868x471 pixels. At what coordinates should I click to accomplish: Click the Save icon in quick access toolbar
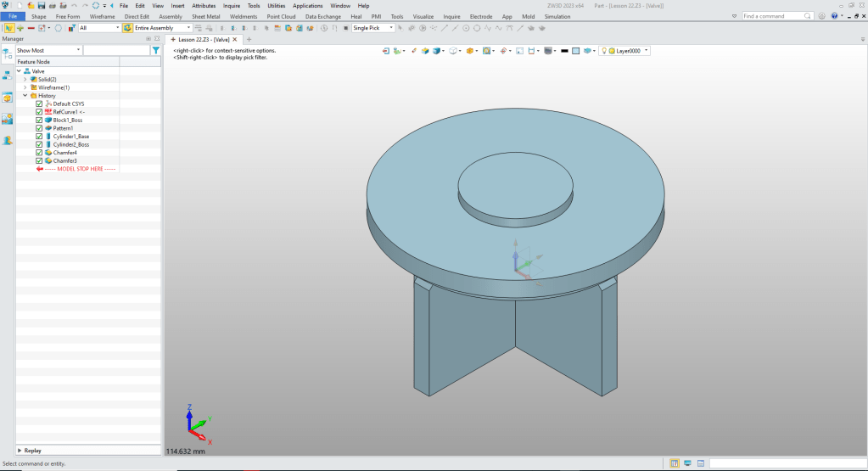point(41,6)
